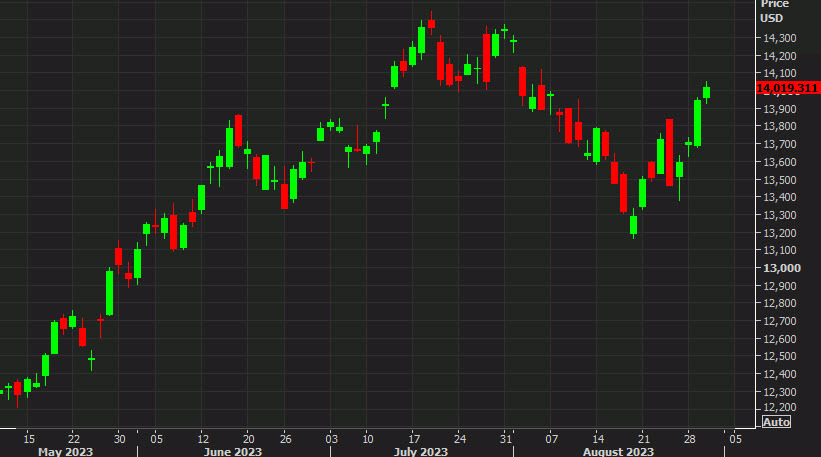Click the 05 date tick in June
The height and width of the screenshot is (457, 821).
[x=157, y=439]
